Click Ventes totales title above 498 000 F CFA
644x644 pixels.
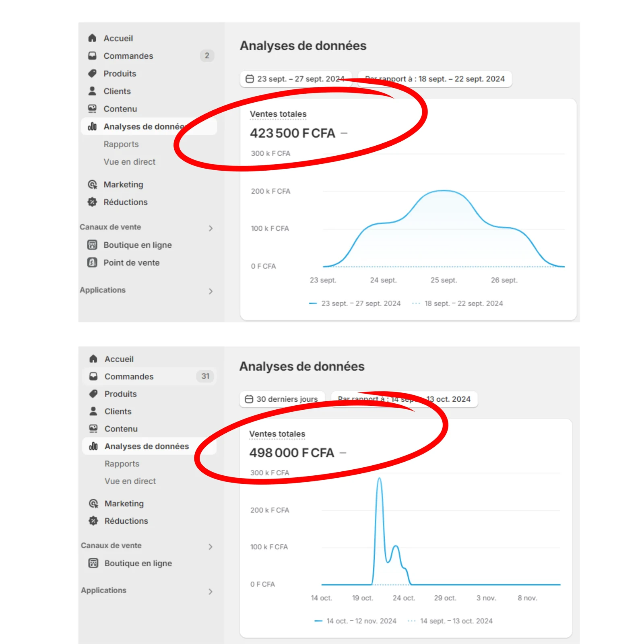[277, 434]
